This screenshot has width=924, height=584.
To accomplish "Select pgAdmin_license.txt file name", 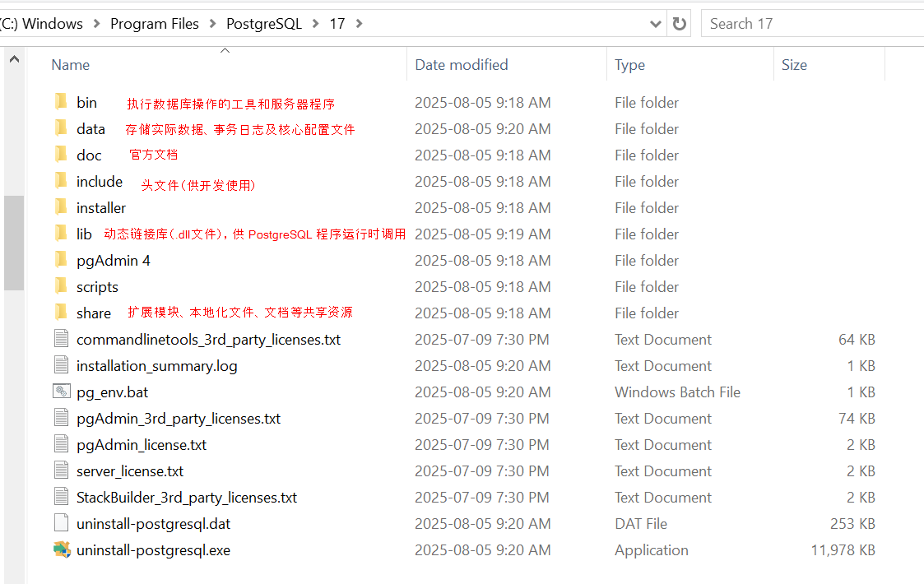I will tap(142, 445).
